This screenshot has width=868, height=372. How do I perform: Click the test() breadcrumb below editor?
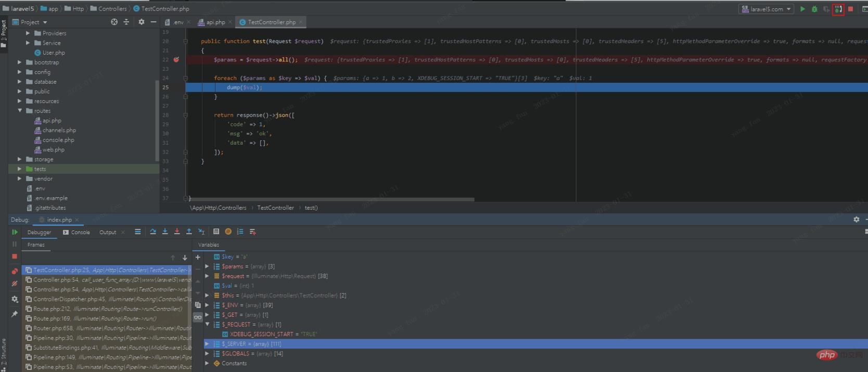[311, 208]
